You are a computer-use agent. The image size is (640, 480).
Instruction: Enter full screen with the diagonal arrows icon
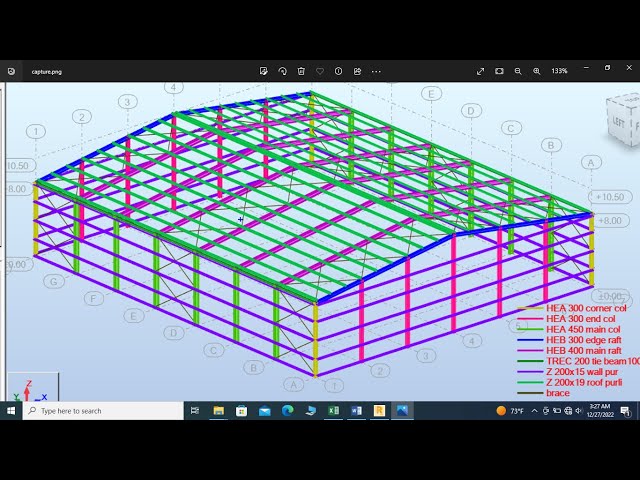(480, 71)
